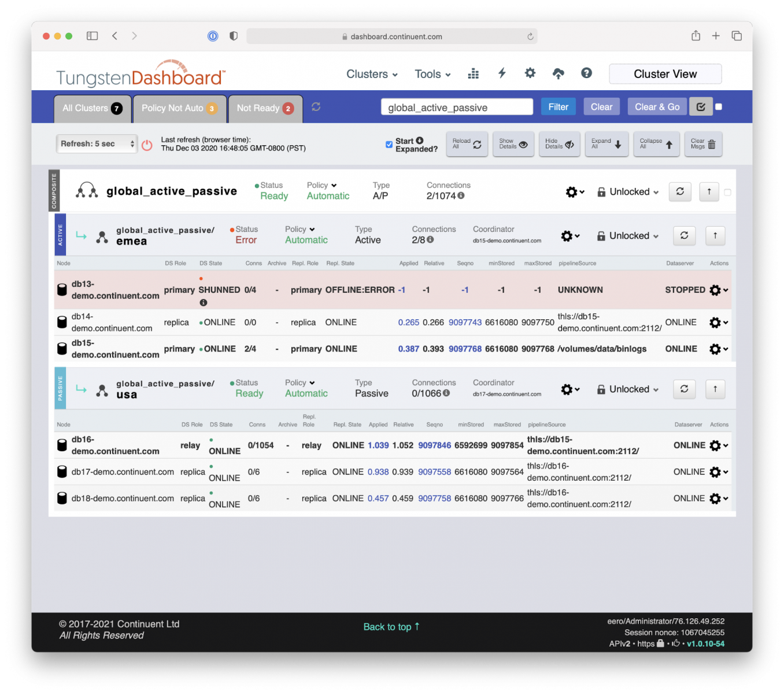The width and height of the screenshot is (784, 694).
Task: Click the Safari privacy shield icon
Action: tap(234, 36)
